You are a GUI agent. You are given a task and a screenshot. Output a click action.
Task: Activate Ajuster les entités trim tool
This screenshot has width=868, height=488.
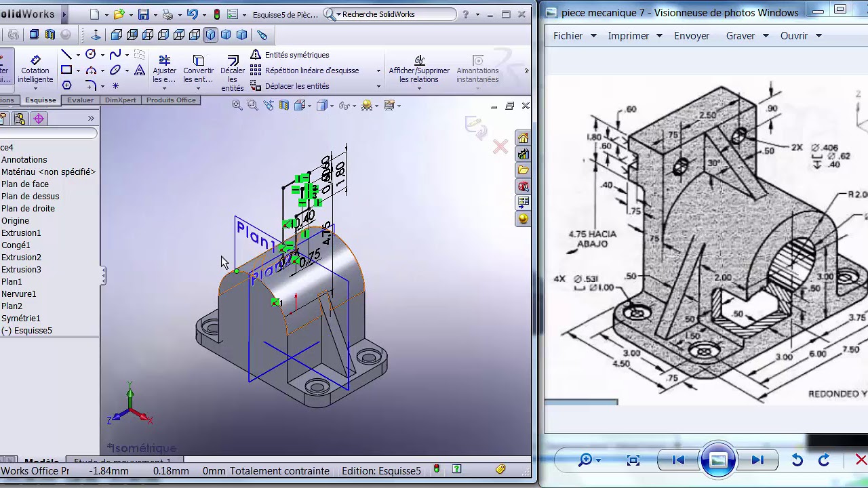pyautogui.click(x=164, y=70)
